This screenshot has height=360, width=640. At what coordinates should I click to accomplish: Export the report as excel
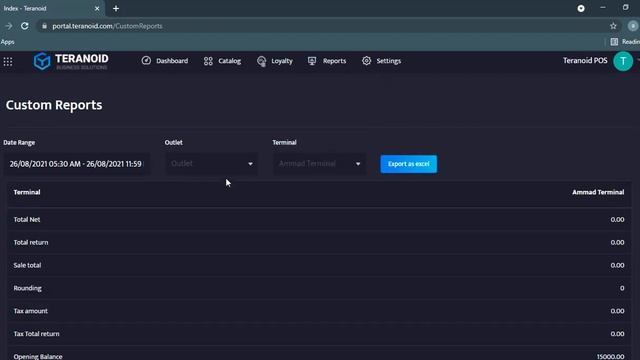tap(409, 164)
